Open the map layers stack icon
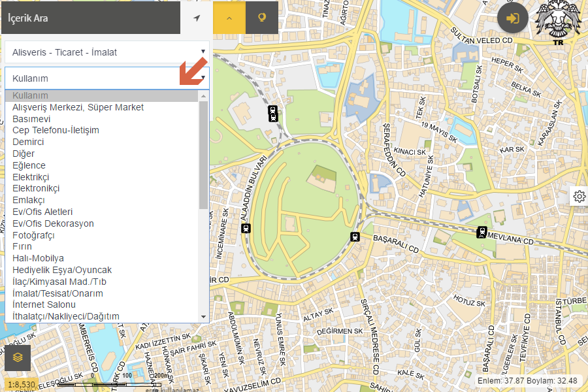This screenshot has width=588, height=392. [18, 357]
